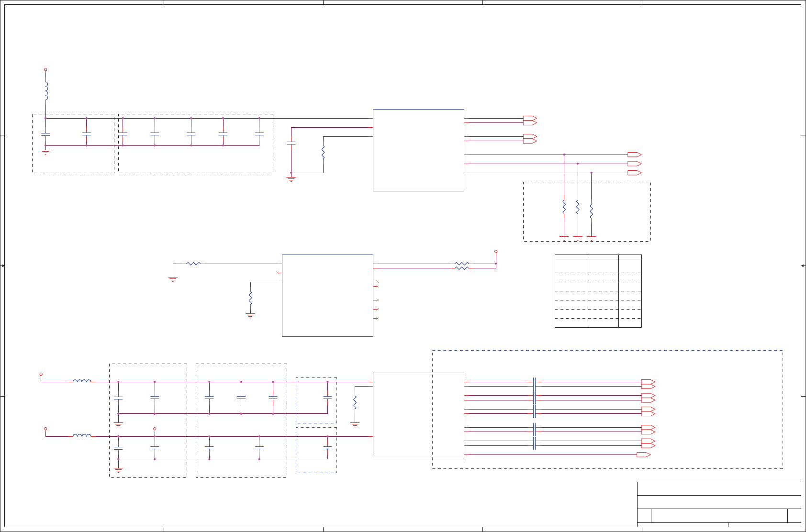Select the top IC block rectangle
The height and width of the screenshot is (532, 806).
click(x=418, y=150)
